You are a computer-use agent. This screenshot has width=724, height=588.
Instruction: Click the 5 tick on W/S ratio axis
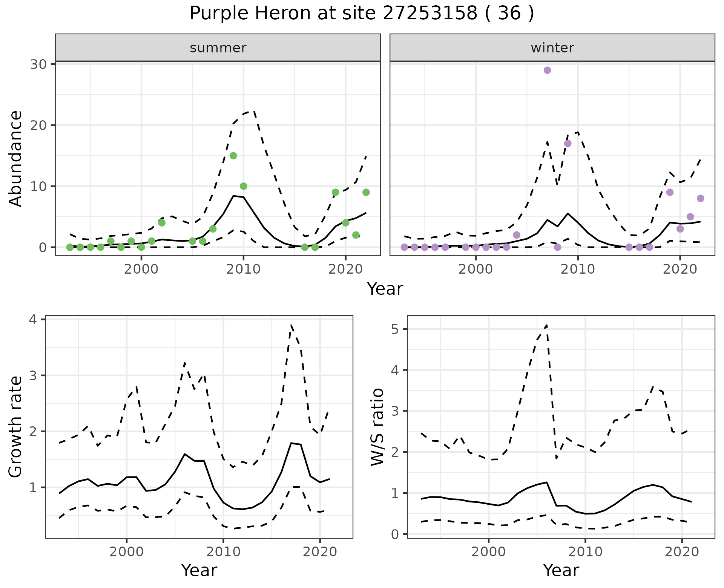point(394,329)
